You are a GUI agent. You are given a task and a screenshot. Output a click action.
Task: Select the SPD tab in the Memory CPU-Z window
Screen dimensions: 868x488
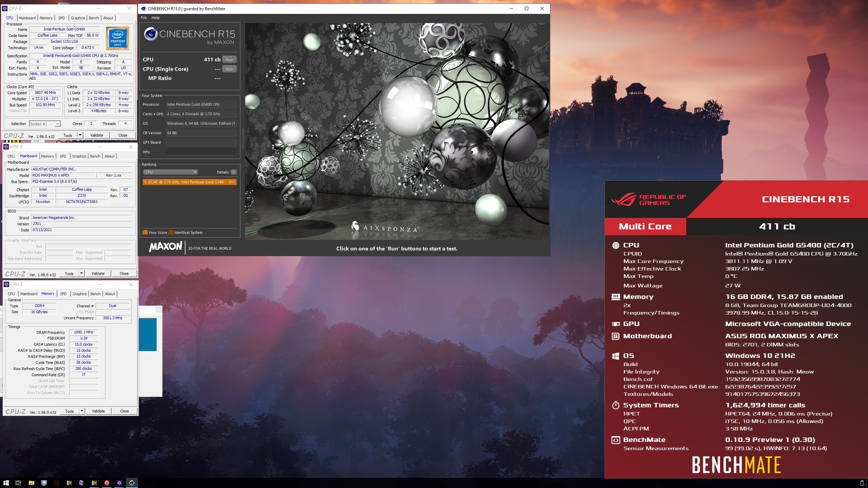(63, 294)
